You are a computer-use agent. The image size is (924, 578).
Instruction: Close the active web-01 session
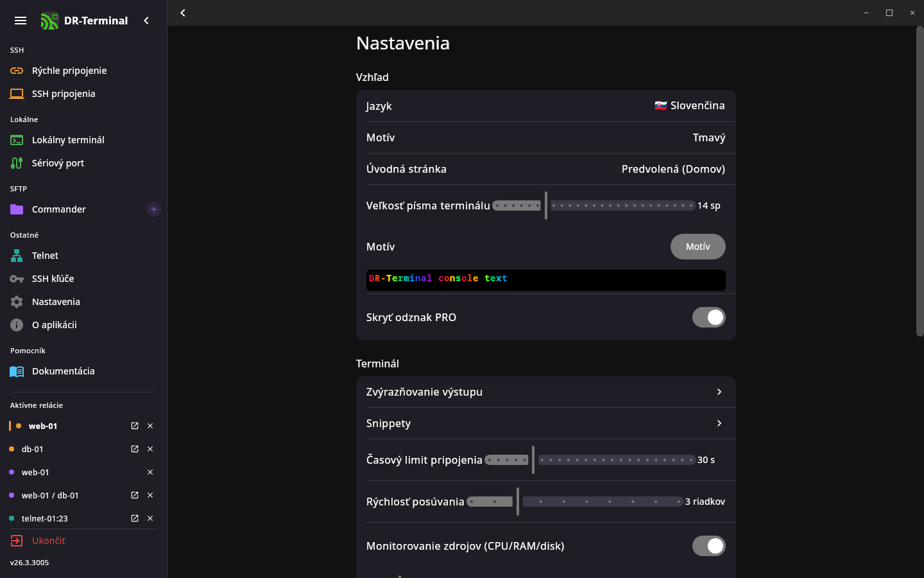pyautogui.click(x=150, y=426)
